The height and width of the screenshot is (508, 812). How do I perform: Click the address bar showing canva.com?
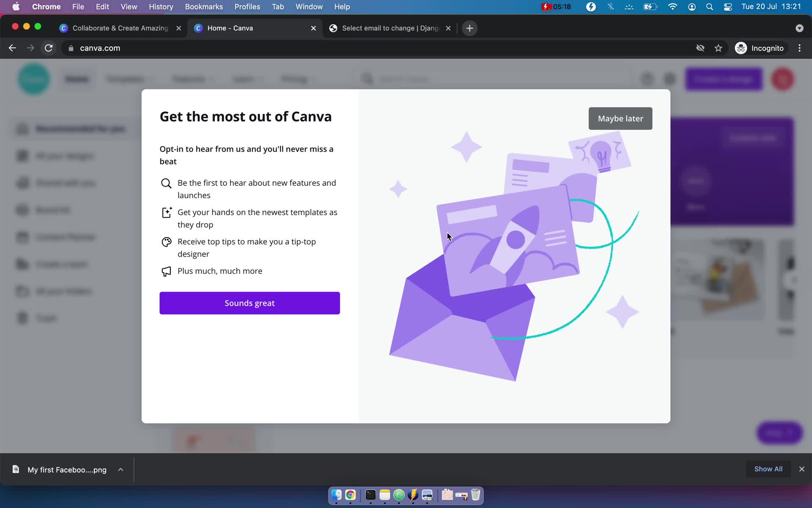tap(381, 48)
